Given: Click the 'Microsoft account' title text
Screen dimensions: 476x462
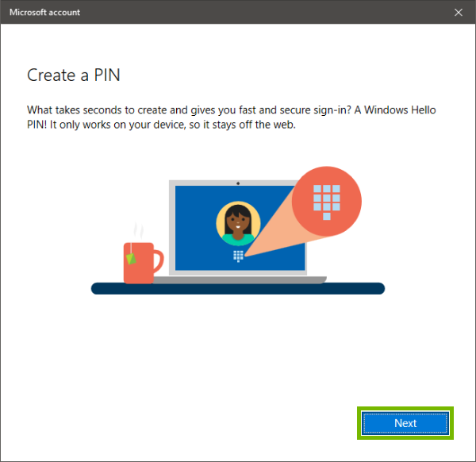Looking at the screenshot, I should click(x=44, y=12).
